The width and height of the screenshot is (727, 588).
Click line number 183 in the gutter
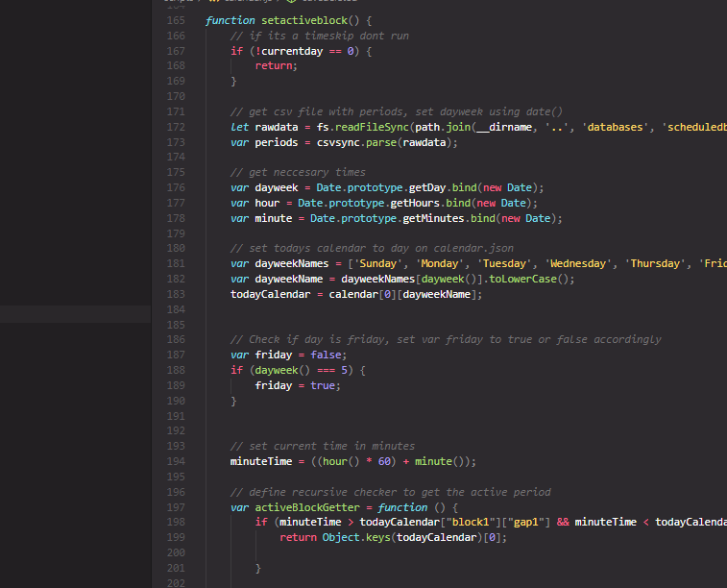(x=176, y=294)
